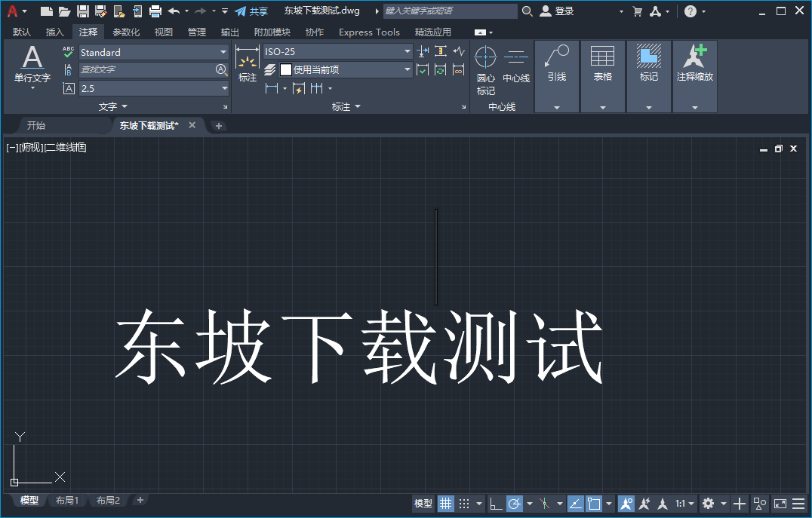This screenshot has height=518, width=812.
Task: Toggle the grid display in status bar
Action: 446,503
